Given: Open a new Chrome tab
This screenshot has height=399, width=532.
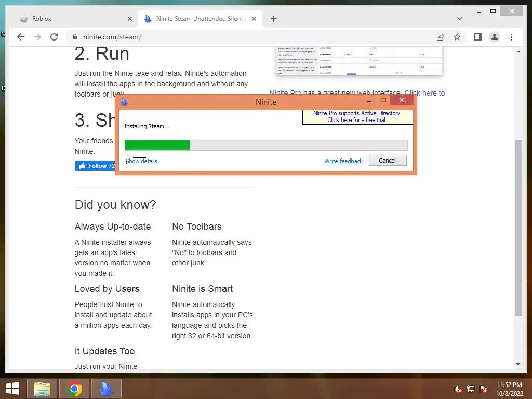Looking at the screenshot, I should (274, 19).
